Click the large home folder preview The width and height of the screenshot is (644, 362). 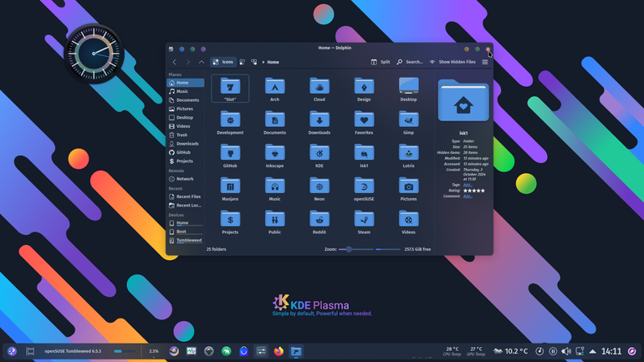click(463, 101)
